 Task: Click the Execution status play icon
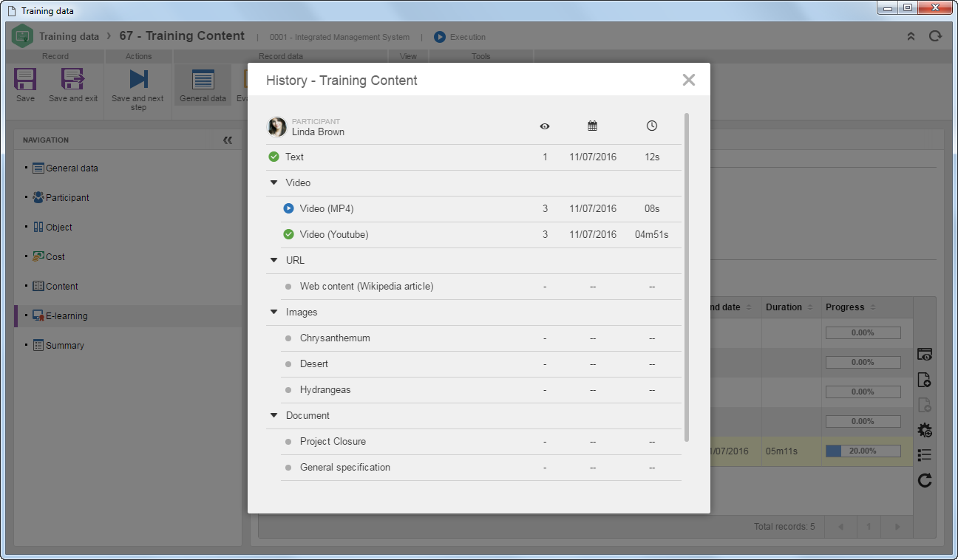tap(440, 37)
